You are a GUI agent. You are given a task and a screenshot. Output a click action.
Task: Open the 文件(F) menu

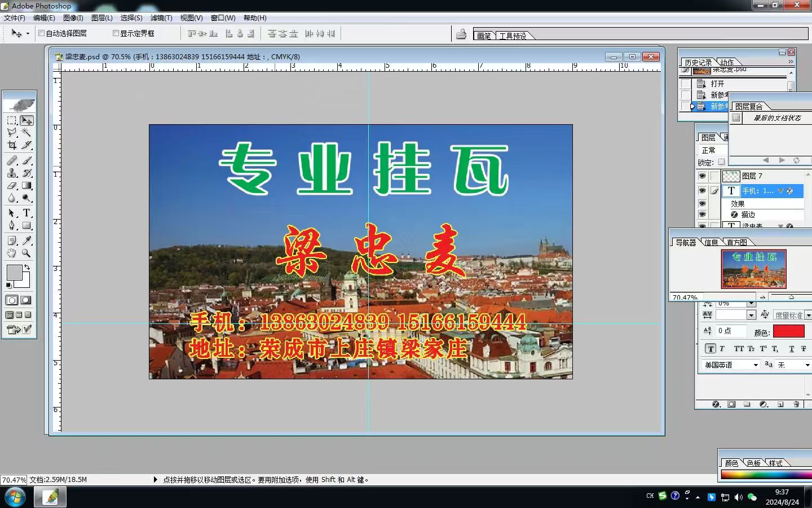pos(15,18)
